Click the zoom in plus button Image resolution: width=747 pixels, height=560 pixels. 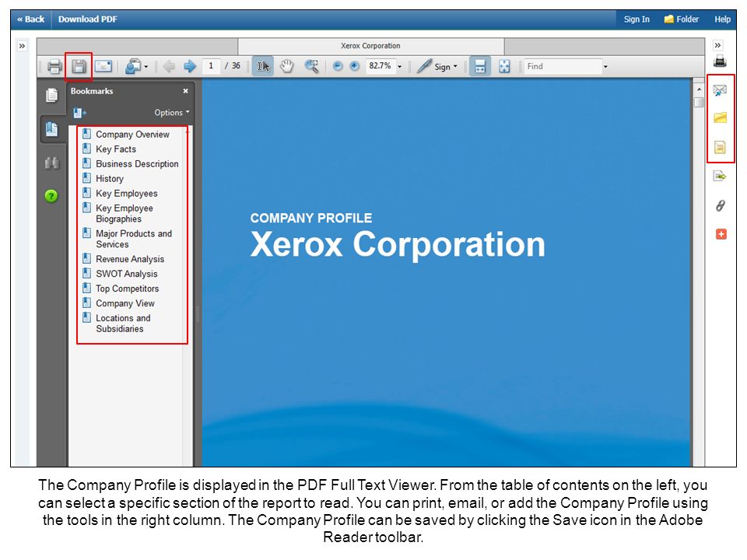point(355,66)
